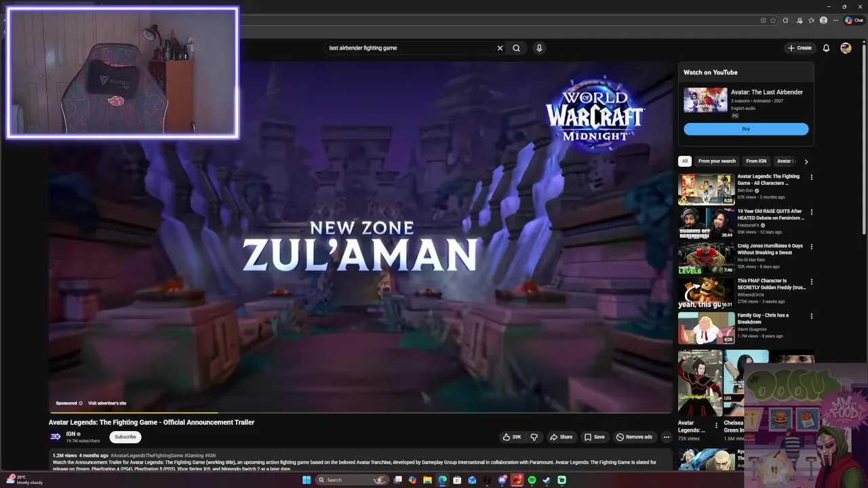Click the refresh-style icon in Edge toolbar
This screenshot has width=868, height=488.
coord(785,20)
